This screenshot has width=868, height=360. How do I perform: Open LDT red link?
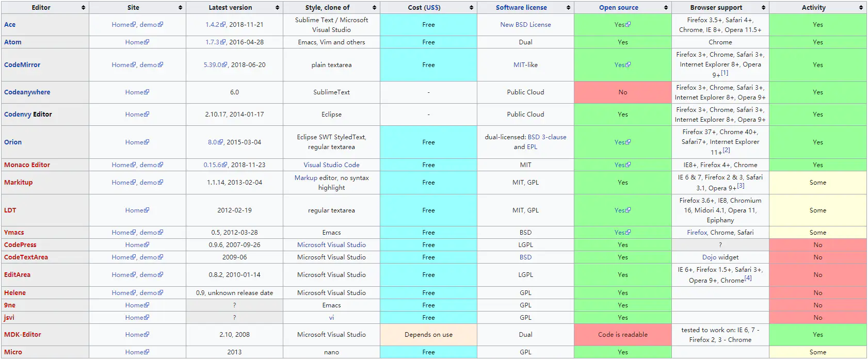point(10,210)
